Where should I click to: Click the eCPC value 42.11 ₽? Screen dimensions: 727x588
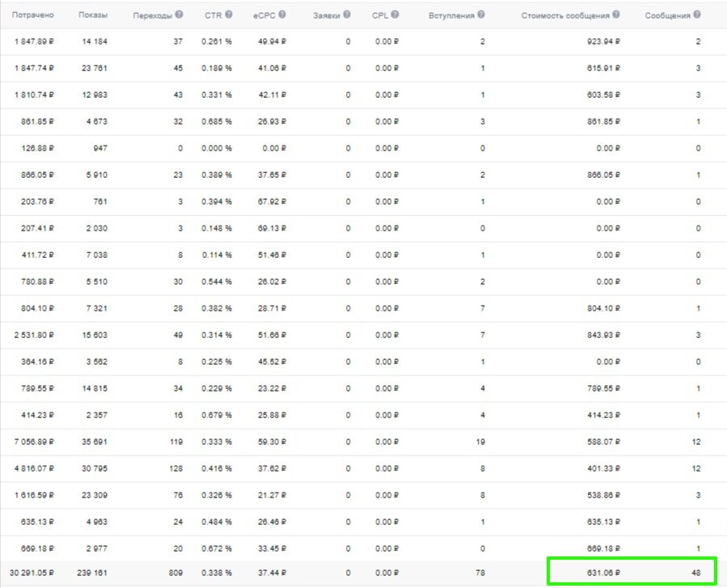pyautogui.click(x=273, y=95)
